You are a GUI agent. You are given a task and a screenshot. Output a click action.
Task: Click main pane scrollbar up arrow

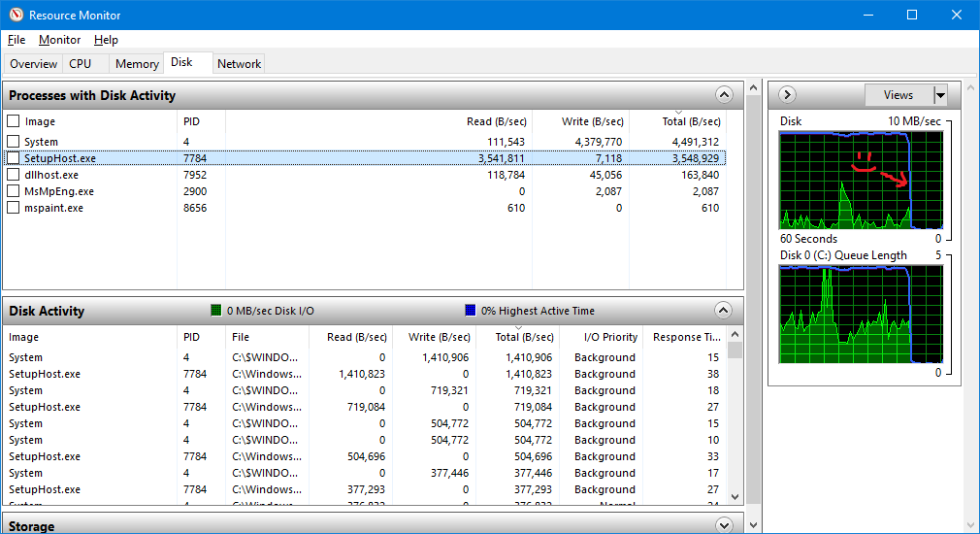[753, 87]
